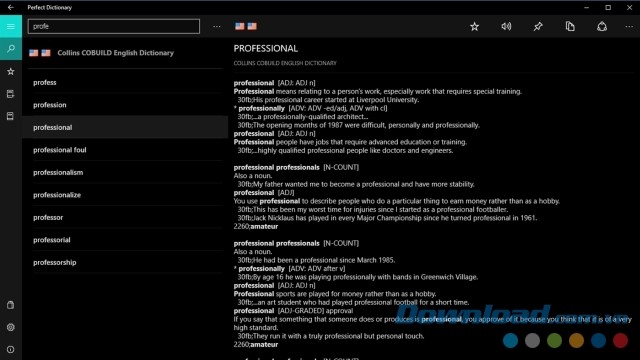Add PROFESSIONAL to favorites with star icon
Image resolution: width=640 pixels, height=360 pixels.
[x=474, y=27]
